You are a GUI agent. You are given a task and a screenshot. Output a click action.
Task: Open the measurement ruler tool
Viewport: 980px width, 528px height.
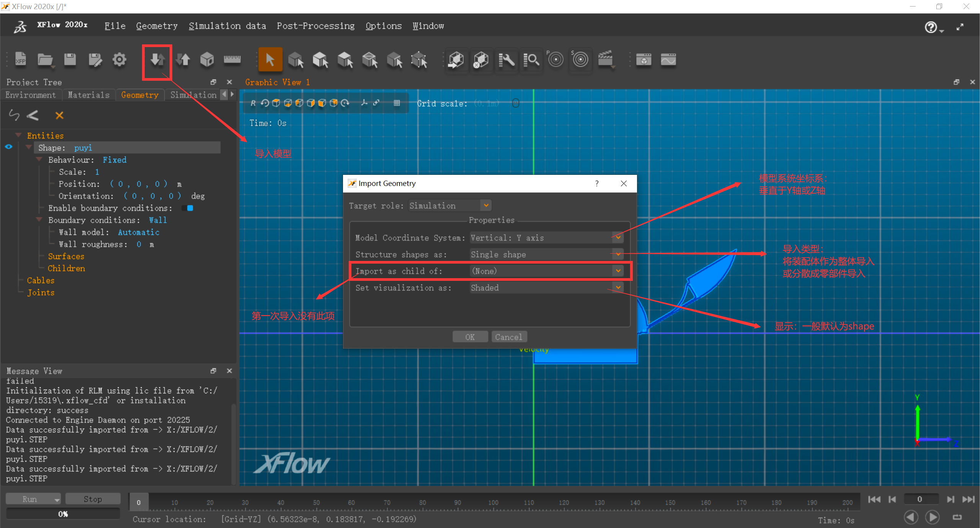(232, 59)
